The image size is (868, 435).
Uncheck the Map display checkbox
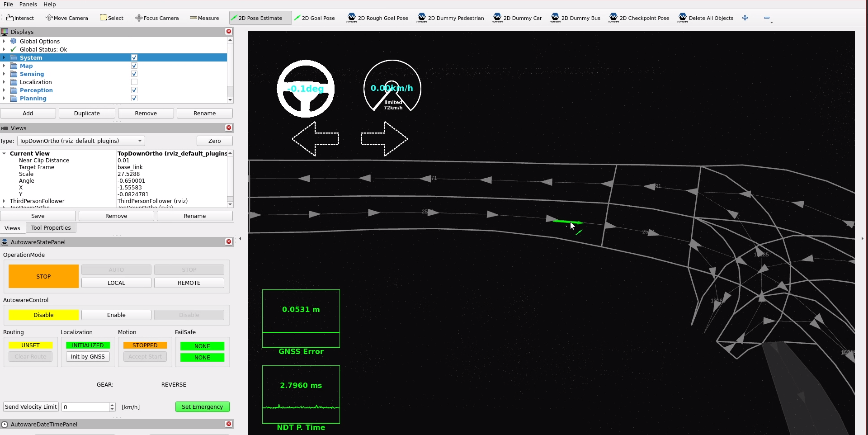tap(134, 66)
